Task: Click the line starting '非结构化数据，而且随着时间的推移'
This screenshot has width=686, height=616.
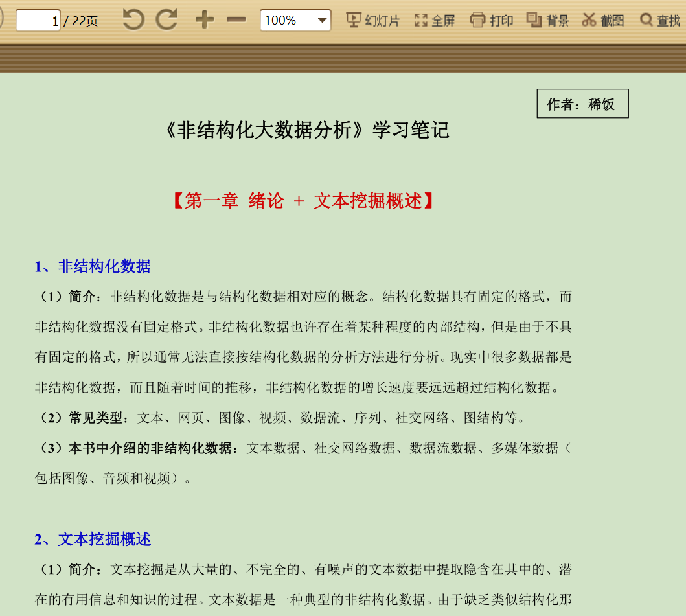Action: [297, 387]
